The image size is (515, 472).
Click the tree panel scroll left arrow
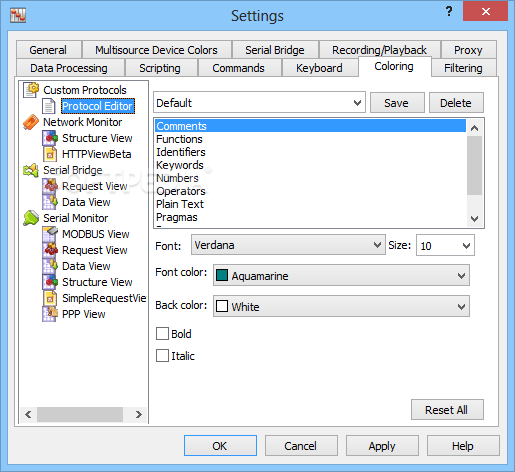[28, 414]
